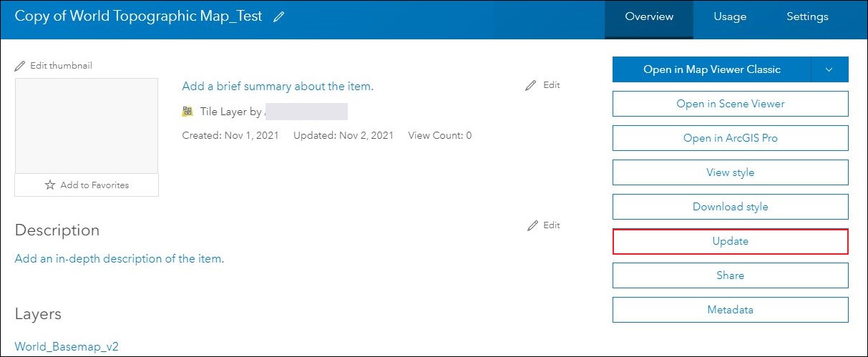Screen dimensions: 868x357
Task: Click the Share button
Action: pos(731,275)
